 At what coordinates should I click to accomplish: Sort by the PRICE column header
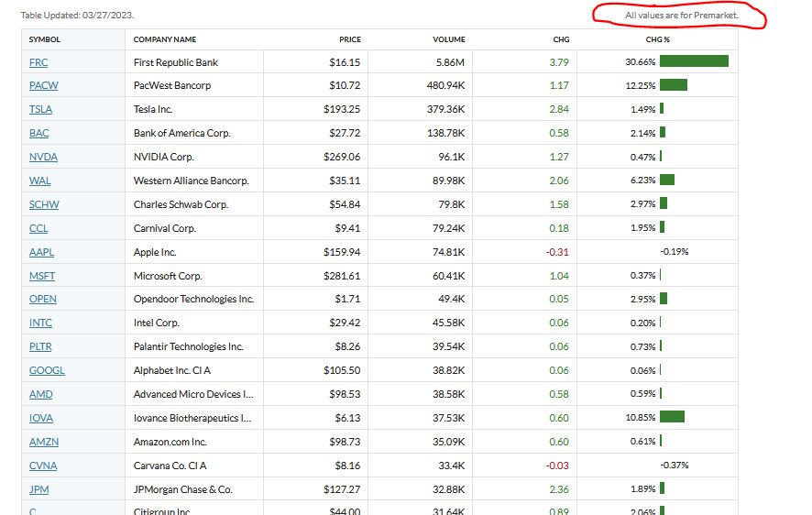point(349,39)
